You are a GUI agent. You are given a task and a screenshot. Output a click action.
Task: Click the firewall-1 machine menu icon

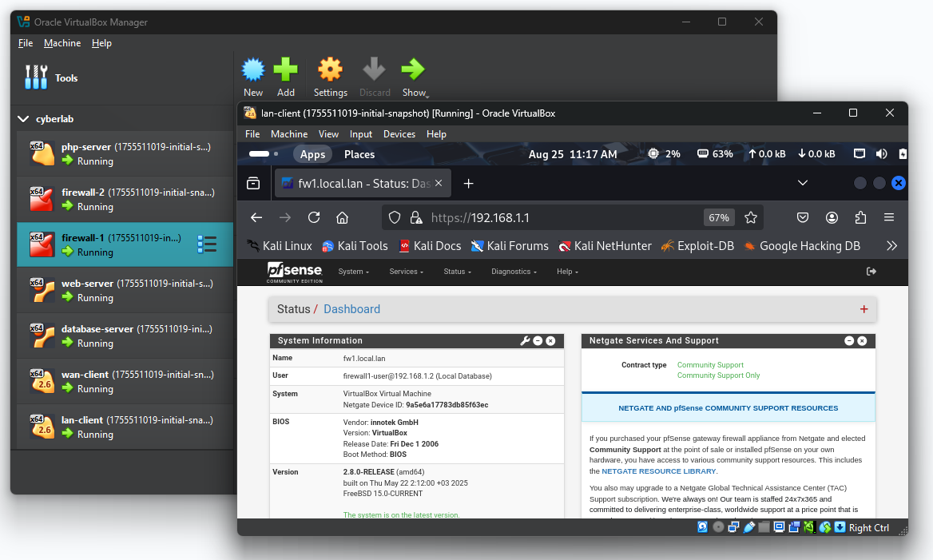207,244
